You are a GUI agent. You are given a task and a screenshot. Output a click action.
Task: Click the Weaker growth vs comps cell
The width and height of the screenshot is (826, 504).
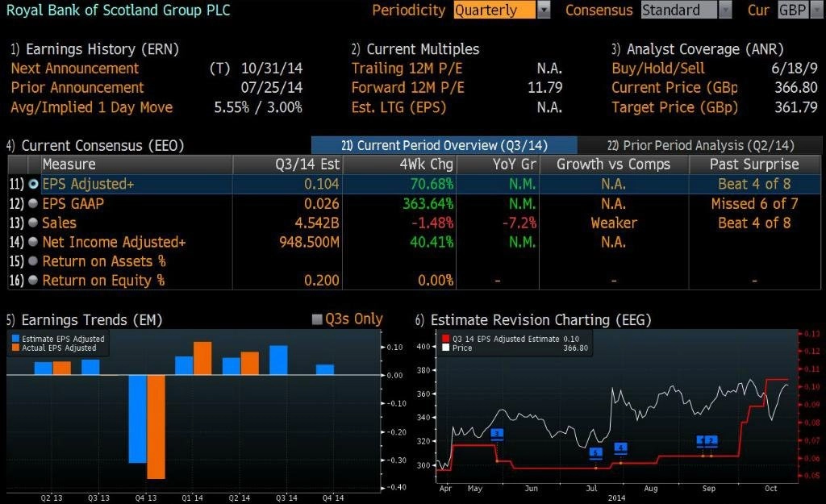(x=614, y=223)
